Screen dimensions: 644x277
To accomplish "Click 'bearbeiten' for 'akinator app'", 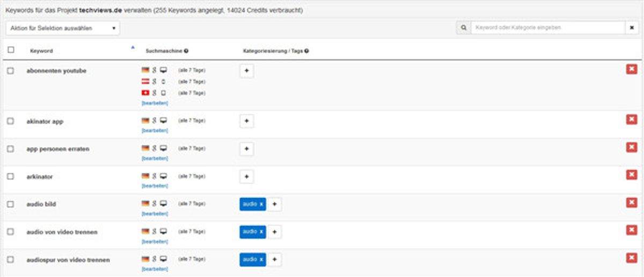I will (x=155, y=130).
